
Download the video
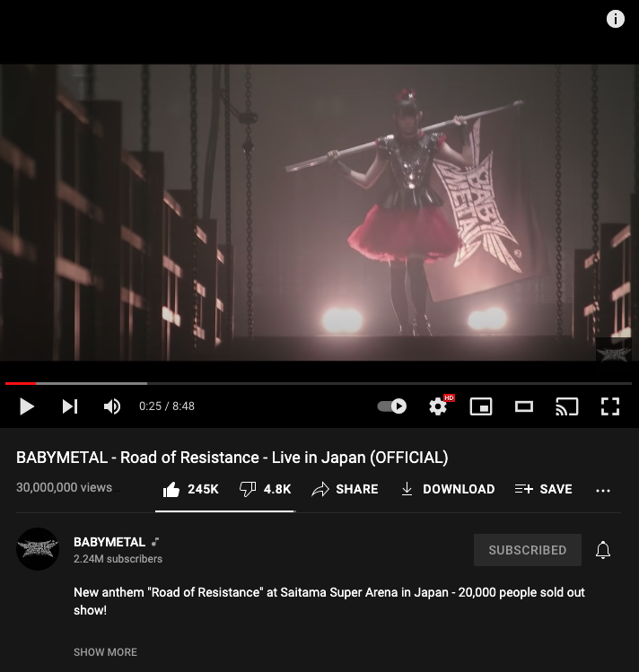pyautogui.click(x=448, y=489)
